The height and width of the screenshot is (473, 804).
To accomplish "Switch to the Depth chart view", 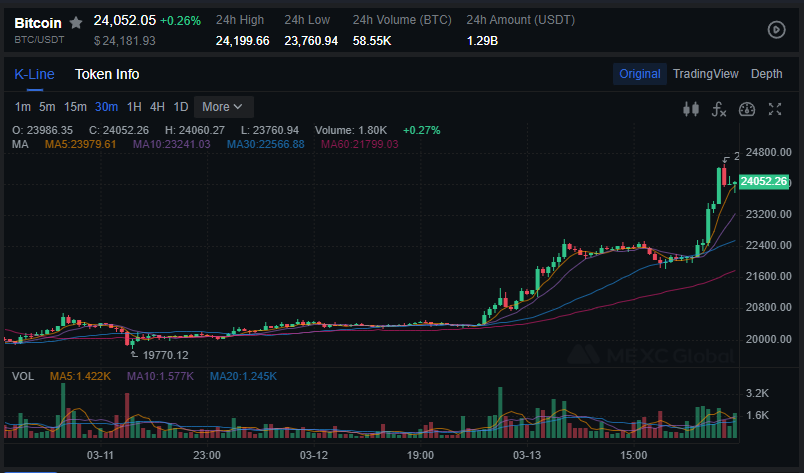I will tap(766, 74).
